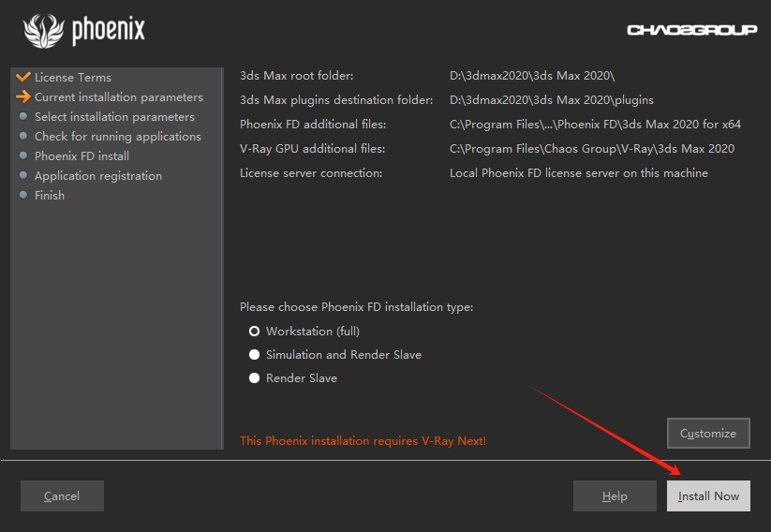771x532 pixels.
Task: Click the License server connection label
Action: pyautogui.click(x=311, y=173)
